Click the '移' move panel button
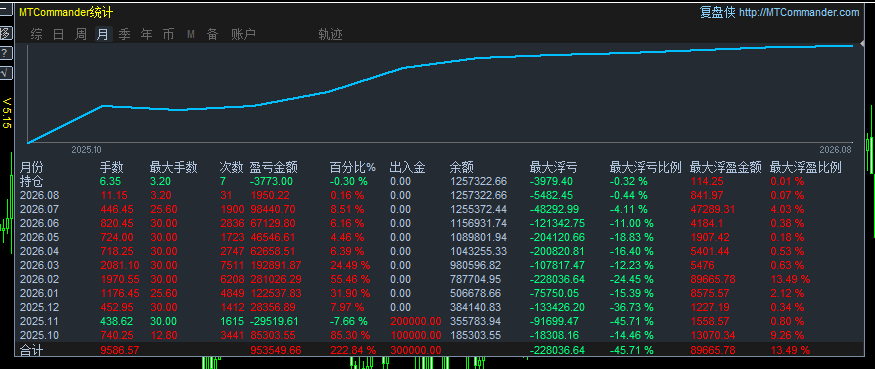 coord(4,33)
